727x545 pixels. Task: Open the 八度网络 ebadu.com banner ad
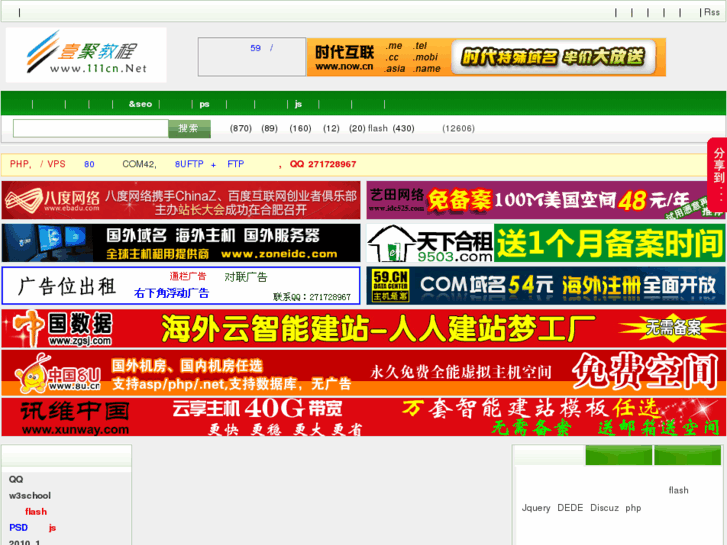(x=181, y=200)
